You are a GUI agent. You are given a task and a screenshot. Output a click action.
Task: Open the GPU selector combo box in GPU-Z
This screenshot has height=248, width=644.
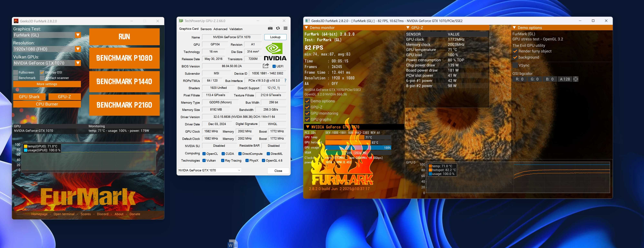[x=210, y=170]
